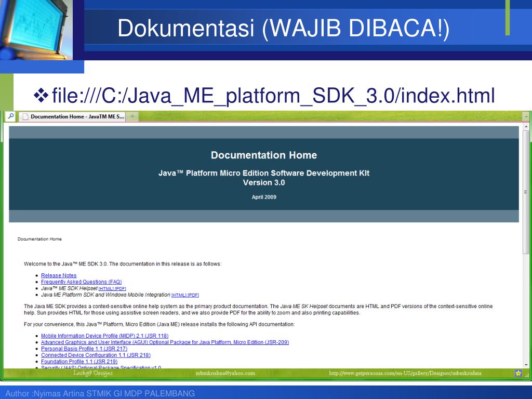Open the Security (JAAS) Optional Package link
This screenshot has height=399, width=532.
101,367
